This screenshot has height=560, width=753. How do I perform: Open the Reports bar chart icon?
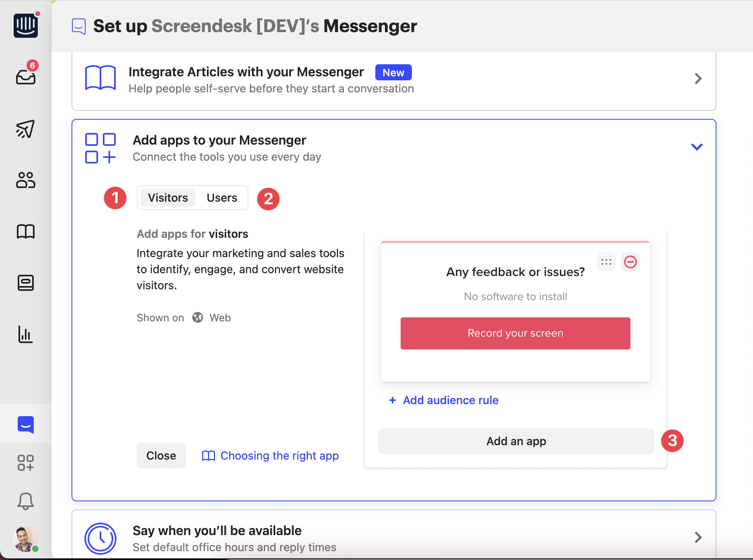[x=26, y=334]
